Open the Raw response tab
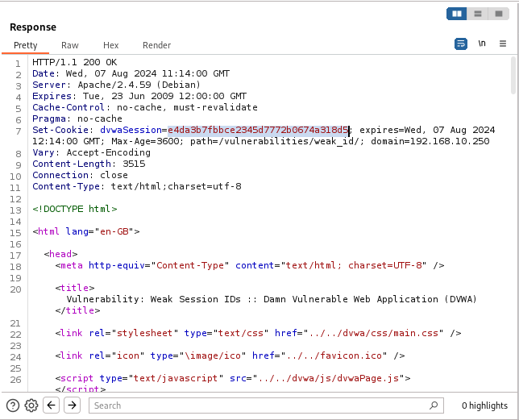The width and height of the screenshot is (519, 420). [70, 45]
